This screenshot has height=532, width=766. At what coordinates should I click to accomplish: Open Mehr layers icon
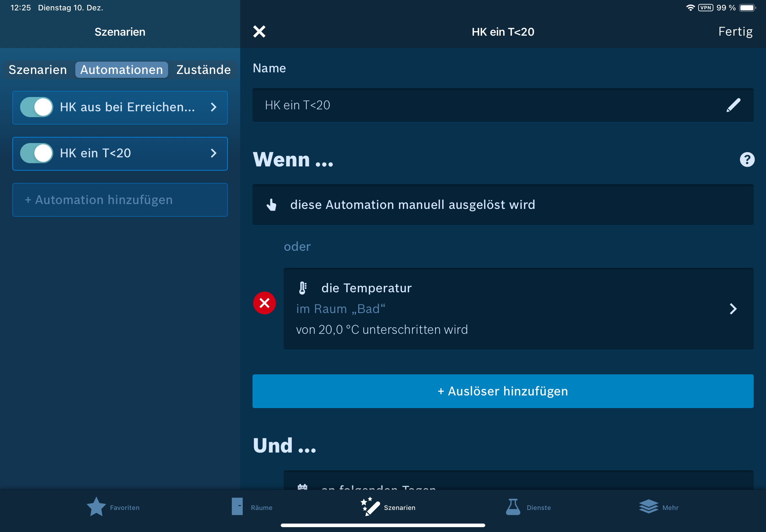tap(648, 507)
